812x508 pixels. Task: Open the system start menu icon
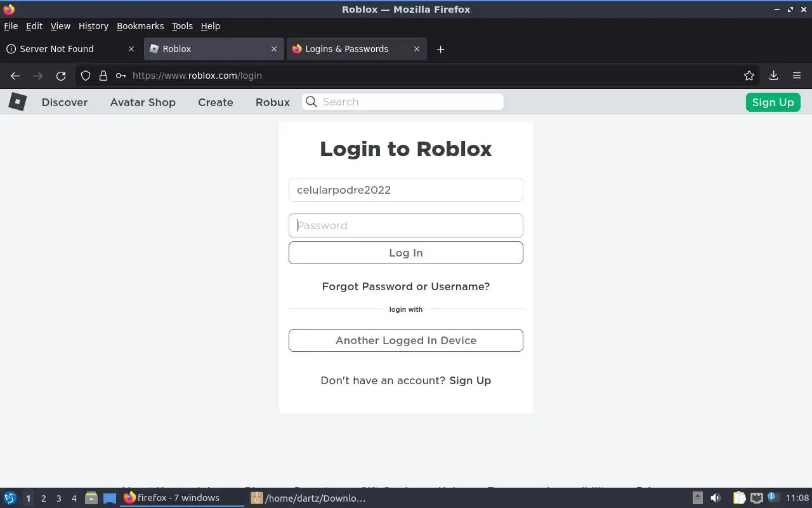(10, 498)
